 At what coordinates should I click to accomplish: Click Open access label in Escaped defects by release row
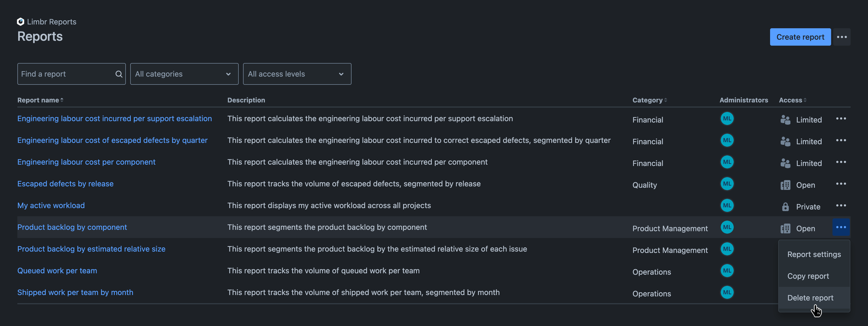[x=805, y=185]
